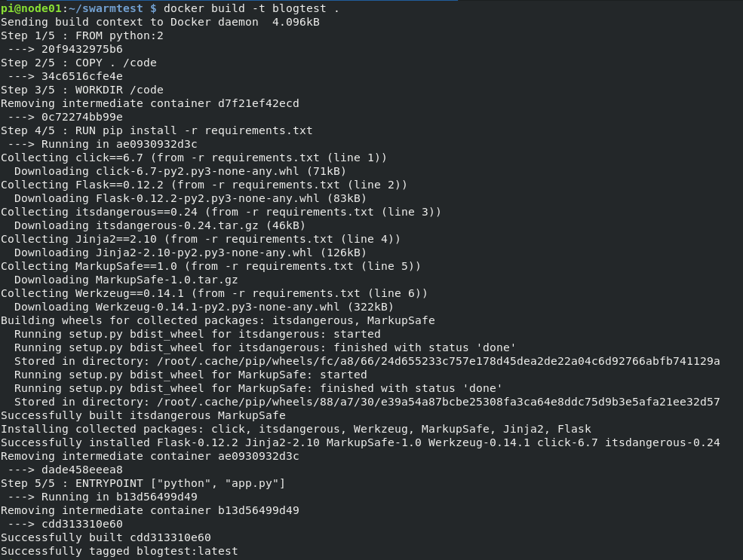Click the Installing collected packages line
743x560 pixels.
pos(296,430)
